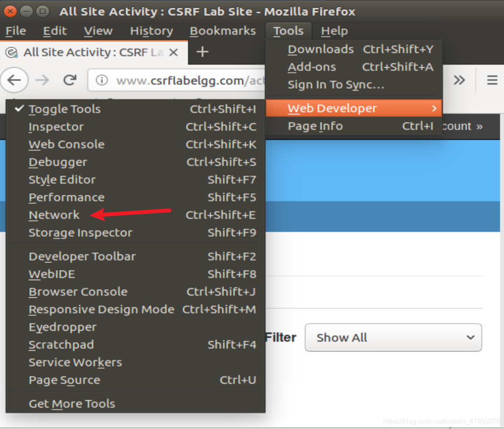This screenshot has height=429, width=504.
Task: Open Scratchpad
Action: [x=135, y=345]
